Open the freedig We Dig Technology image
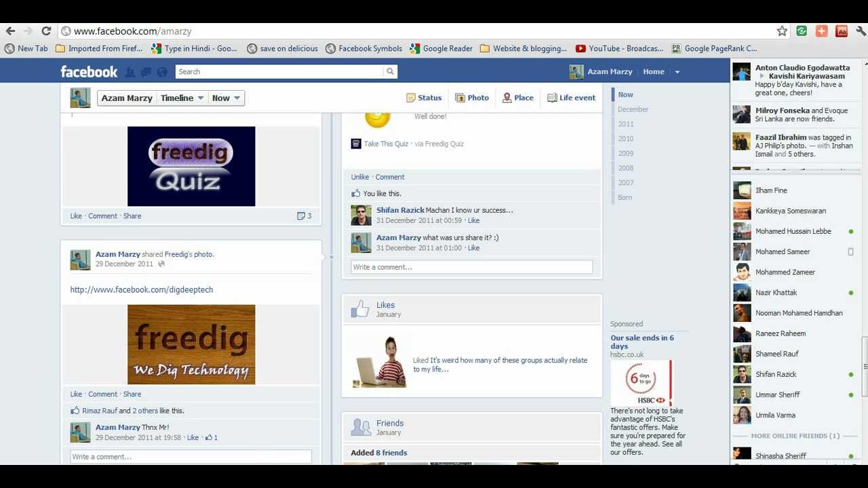This screenshot has width=868, height=488. click(191, 344)
